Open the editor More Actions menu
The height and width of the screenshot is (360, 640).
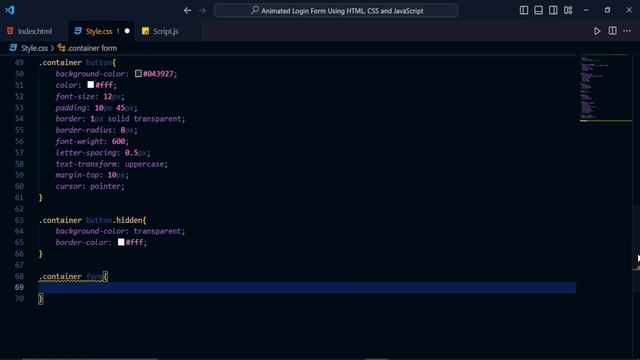[x=627, y=31]
